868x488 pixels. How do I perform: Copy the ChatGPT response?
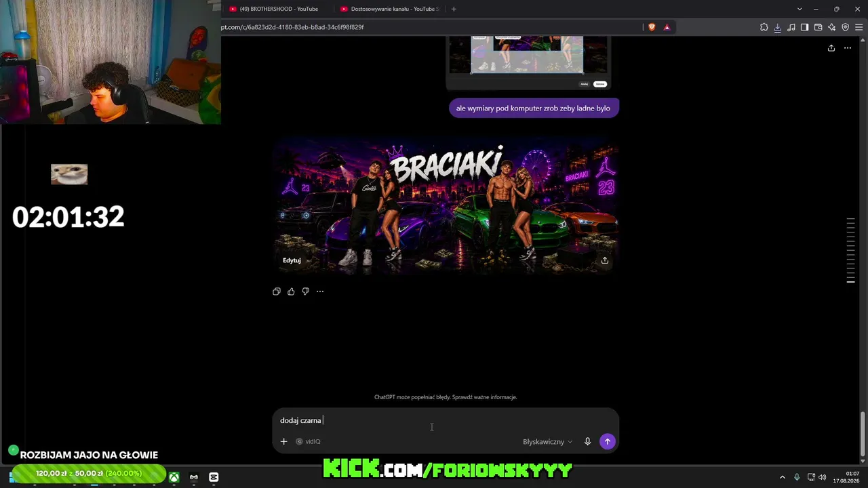tap(277, 291)
